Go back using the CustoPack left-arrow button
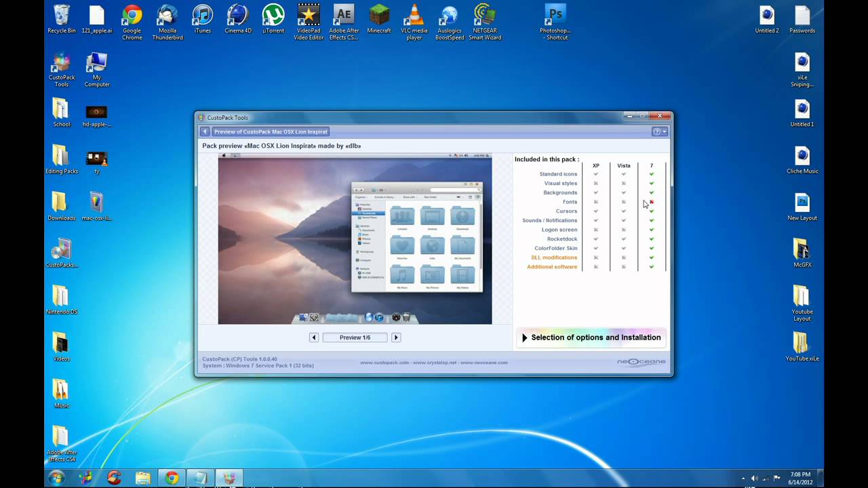The height and width of the screenshot is (488, 868). click(x=205, y=131)
